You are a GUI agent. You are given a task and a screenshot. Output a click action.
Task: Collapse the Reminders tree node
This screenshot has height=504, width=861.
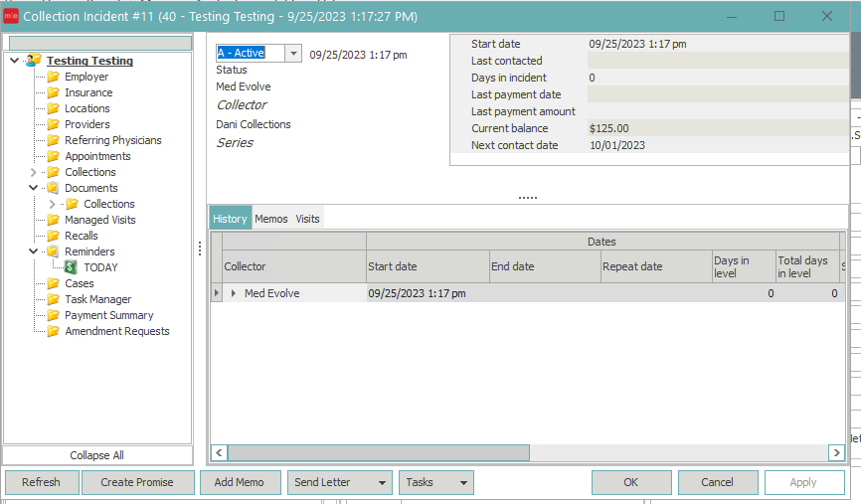(x=33, y=252)
